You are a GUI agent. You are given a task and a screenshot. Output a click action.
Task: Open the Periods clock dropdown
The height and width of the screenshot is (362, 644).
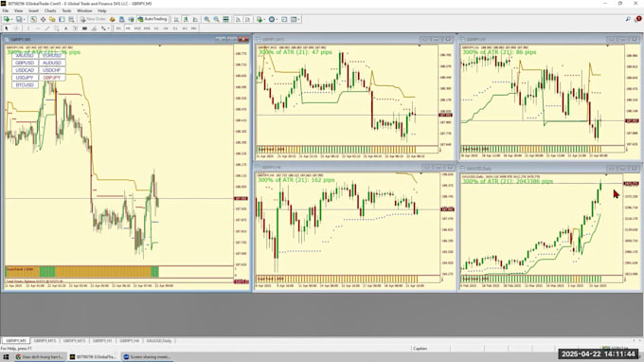pos(273,19)
